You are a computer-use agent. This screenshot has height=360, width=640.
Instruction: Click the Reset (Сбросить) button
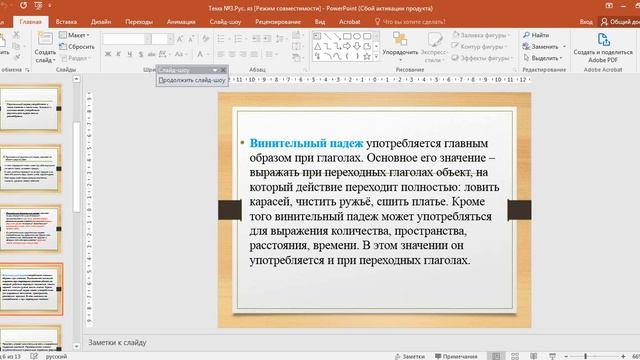coord(77,47)
